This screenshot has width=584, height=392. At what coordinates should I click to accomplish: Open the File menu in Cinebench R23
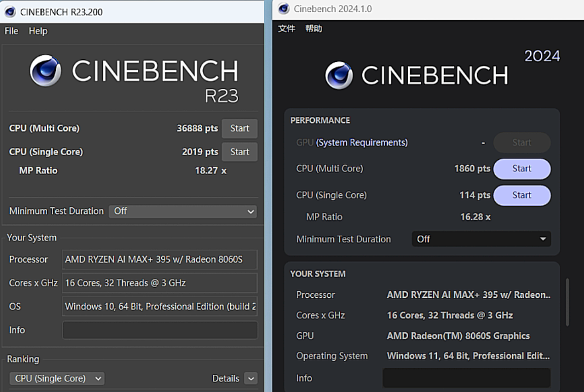[x=11, y=31]
